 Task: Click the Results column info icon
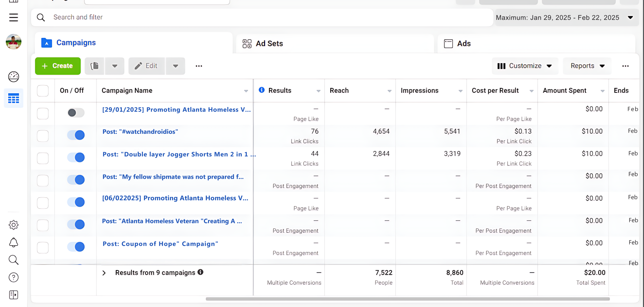pyautogui.click(x=262, y=90)
